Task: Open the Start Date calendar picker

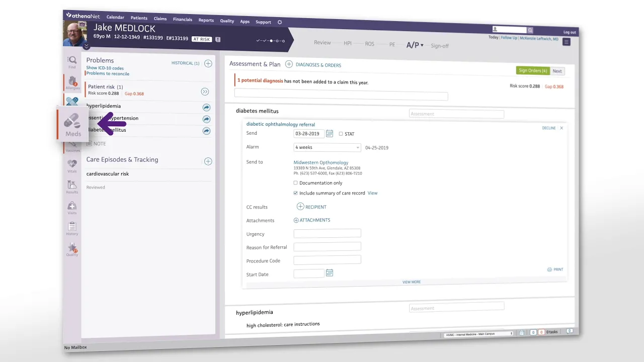Action: 330,273
